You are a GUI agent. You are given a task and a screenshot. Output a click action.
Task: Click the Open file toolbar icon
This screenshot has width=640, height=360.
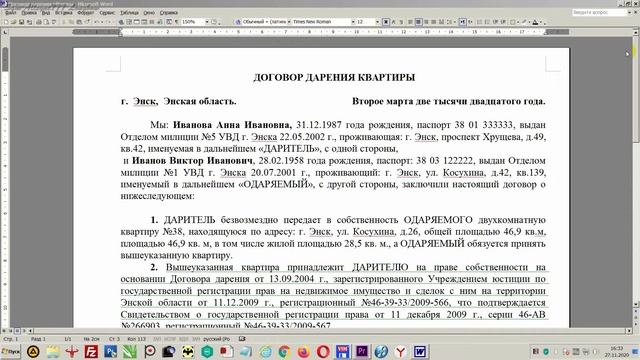click(x=13, y=22)
